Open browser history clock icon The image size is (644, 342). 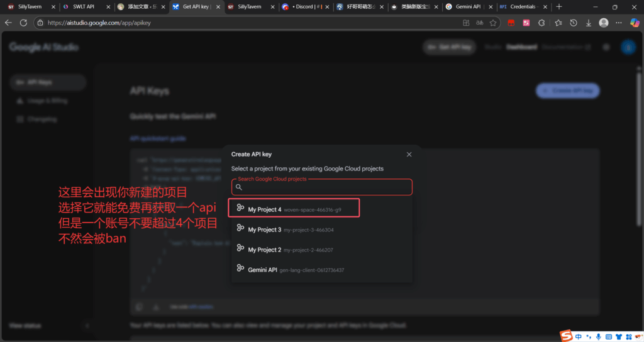(x=574, y=23)
